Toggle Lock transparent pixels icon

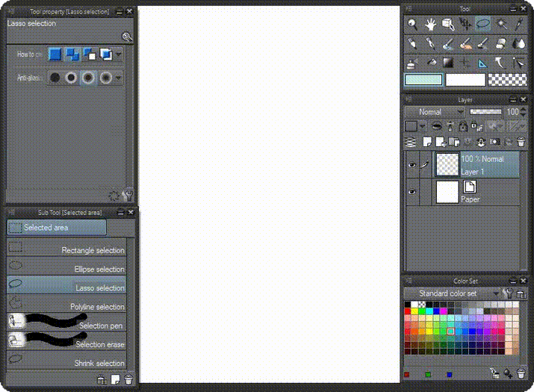(476, 126)
